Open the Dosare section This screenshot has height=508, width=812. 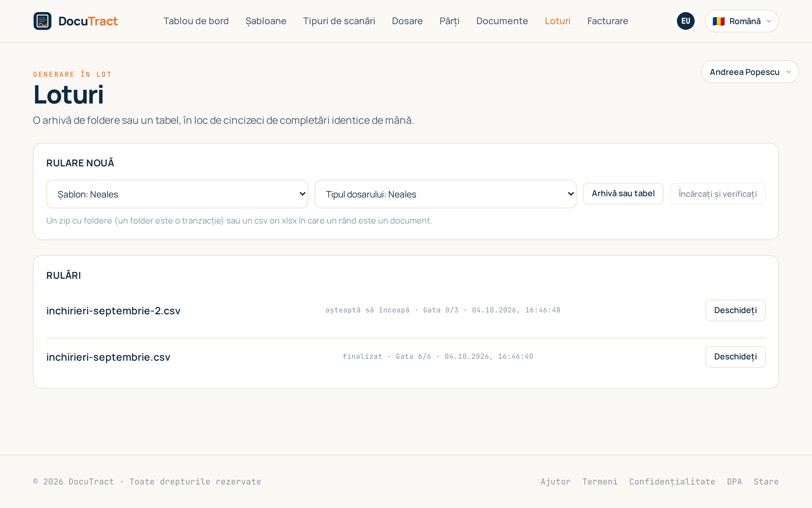click(x=407, y=21)
